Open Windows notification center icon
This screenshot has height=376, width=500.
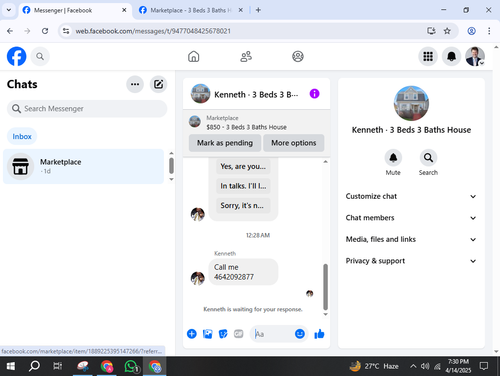click(483, 366)
